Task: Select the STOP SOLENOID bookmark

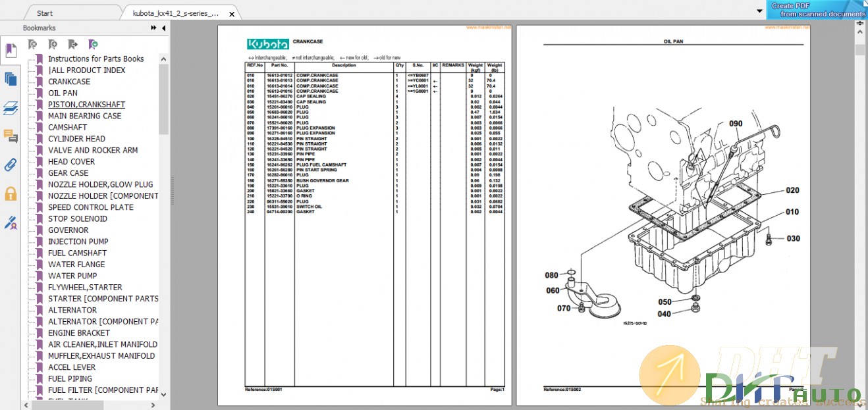Action: pyautogui.click(x=77, y=218)
